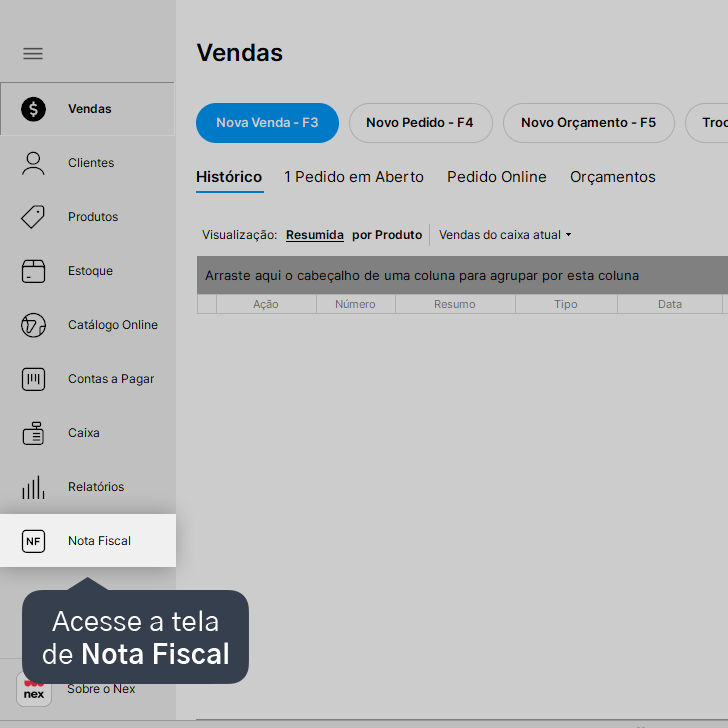Open Vendas in the sidebar
The image size is (728, 728).
coord(87,109)
